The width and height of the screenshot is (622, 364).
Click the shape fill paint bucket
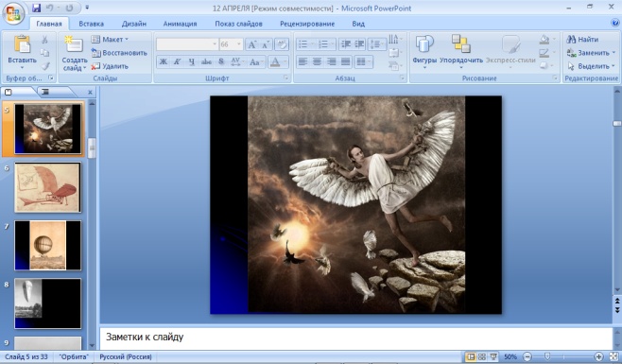[x=544, y=40]
